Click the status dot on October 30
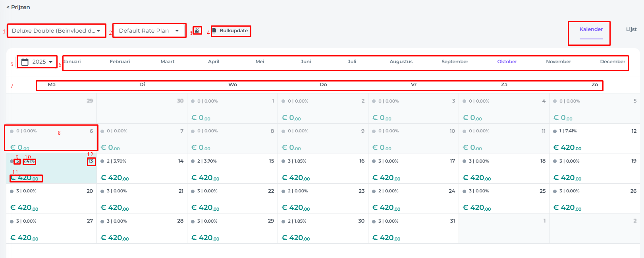The width and height of the screenshot is (644, 258). (x=283, y=221)
